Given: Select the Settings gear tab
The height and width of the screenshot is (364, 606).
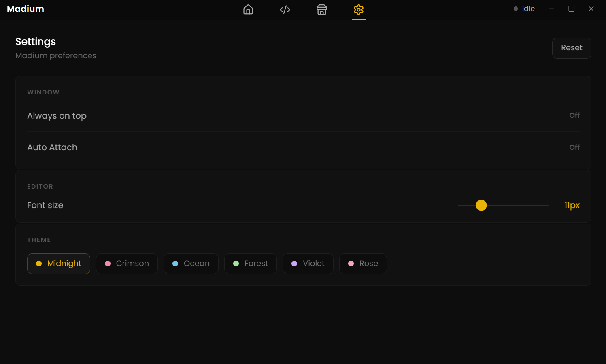Looking at the screenshot, I should pos(359,9).
